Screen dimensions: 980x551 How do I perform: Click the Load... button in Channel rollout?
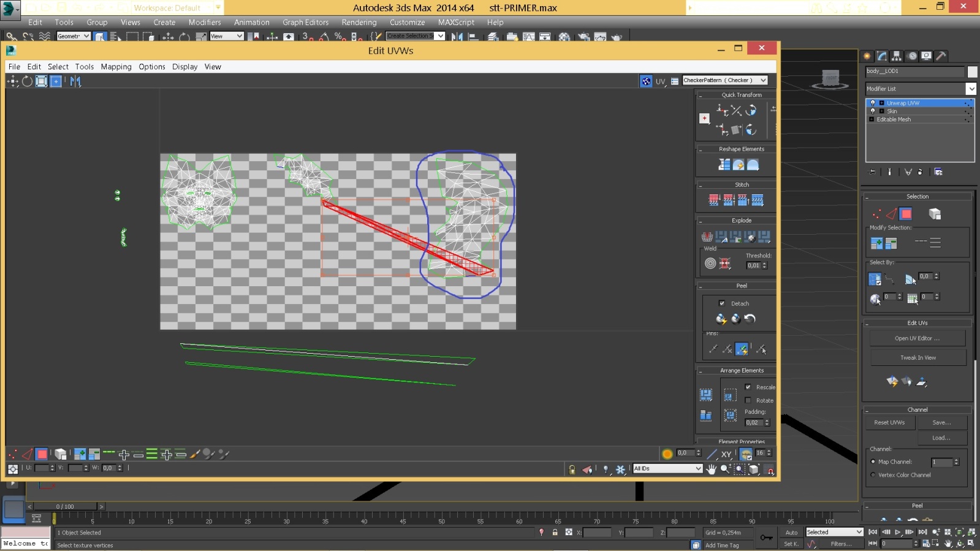pos(941,438)
